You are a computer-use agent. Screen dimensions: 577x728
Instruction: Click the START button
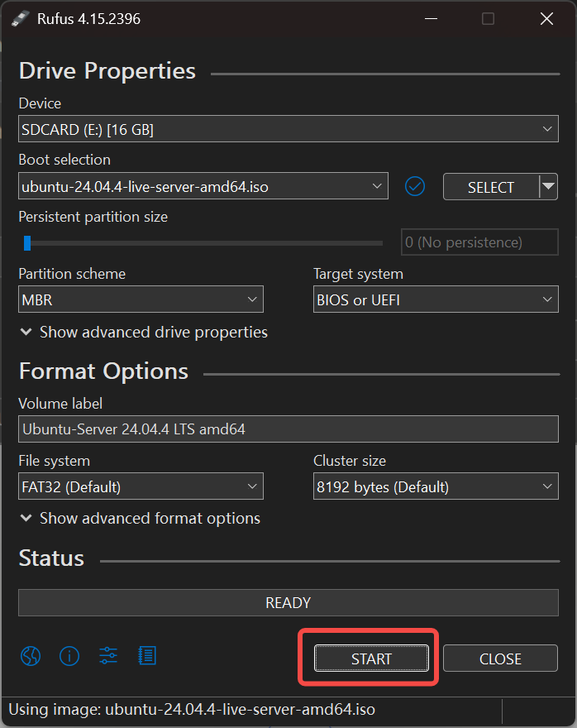[371, 659]
